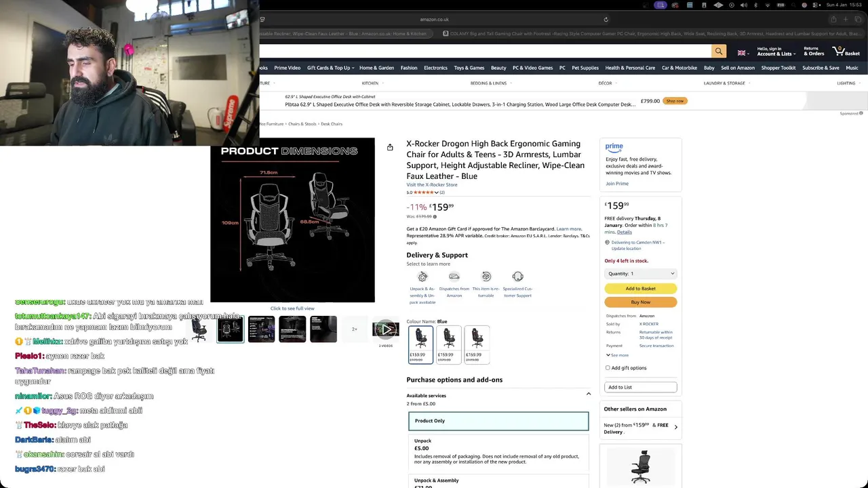Click the price info icon beside Was price

tap(435, 217)
